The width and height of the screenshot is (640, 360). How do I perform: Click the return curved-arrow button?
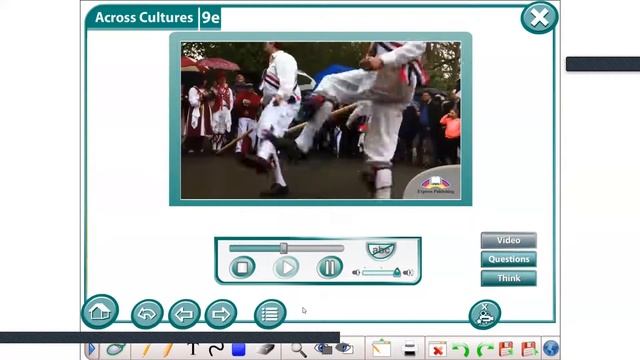[x=147, y=314]
